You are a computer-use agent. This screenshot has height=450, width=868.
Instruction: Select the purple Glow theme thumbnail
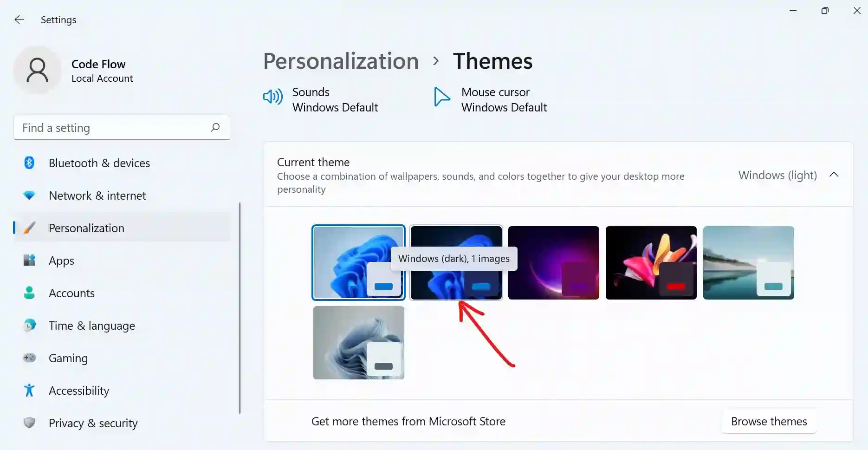tap(553, 262)
